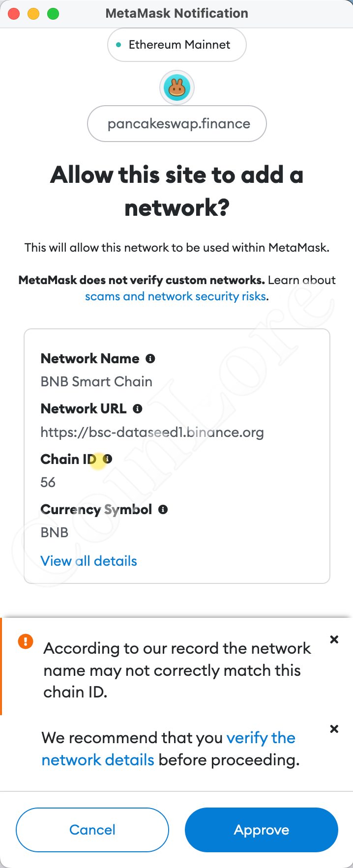This screenshot has height=868, width=353.
Task: Click the Ethereum Mainnet network pill
Action: 177,45
